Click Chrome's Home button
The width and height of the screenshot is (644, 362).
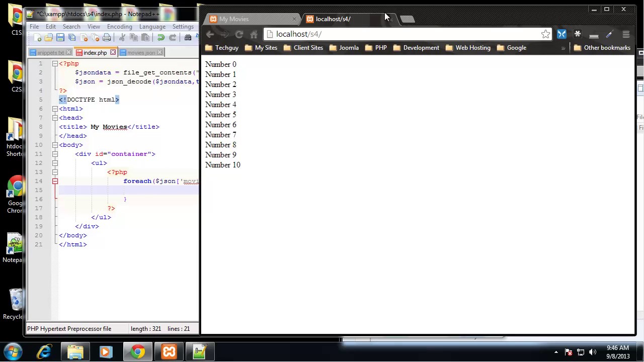pyautogui.click(x=254, y=34)
